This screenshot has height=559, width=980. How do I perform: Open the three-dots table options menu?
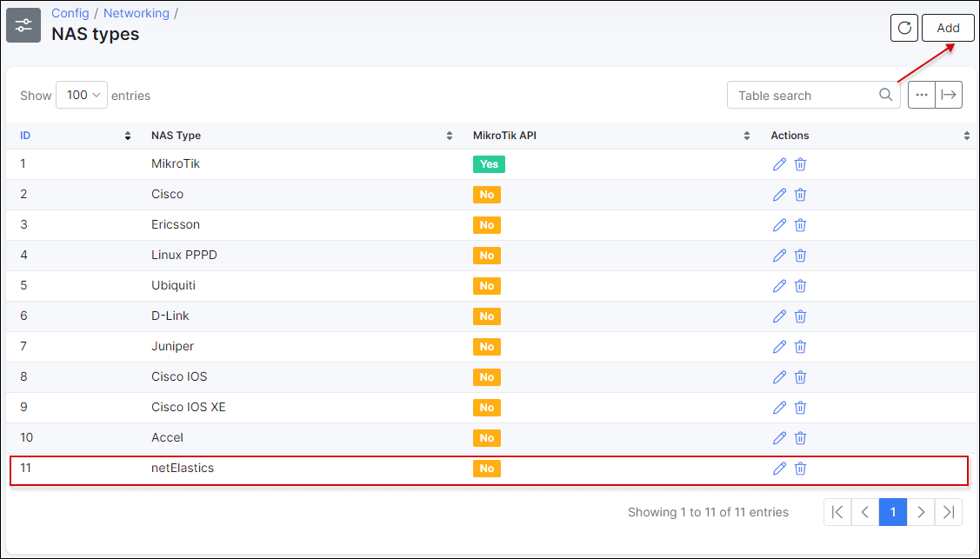point(921,95)
